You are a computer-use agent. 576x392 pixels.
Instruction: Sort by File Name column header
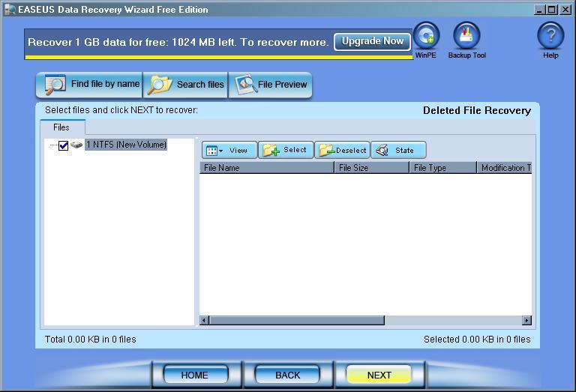[267, 168]
